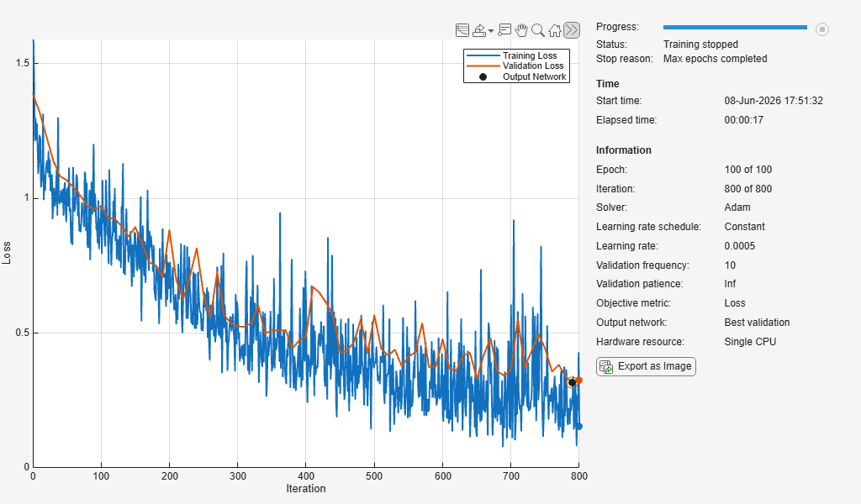This screenshot has height=504, width=861.
Task: Click the Loss y-axis label
Action: click(x=7, y=253)
